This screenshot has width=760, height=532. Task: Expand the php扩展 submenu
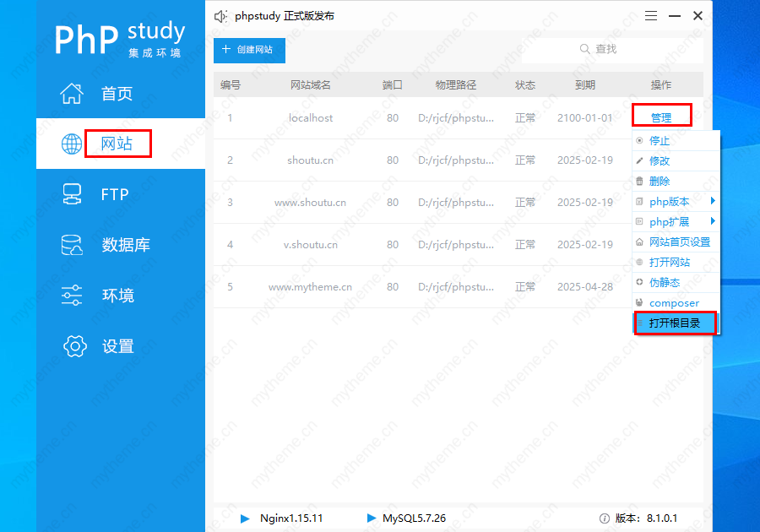point(676,222)
